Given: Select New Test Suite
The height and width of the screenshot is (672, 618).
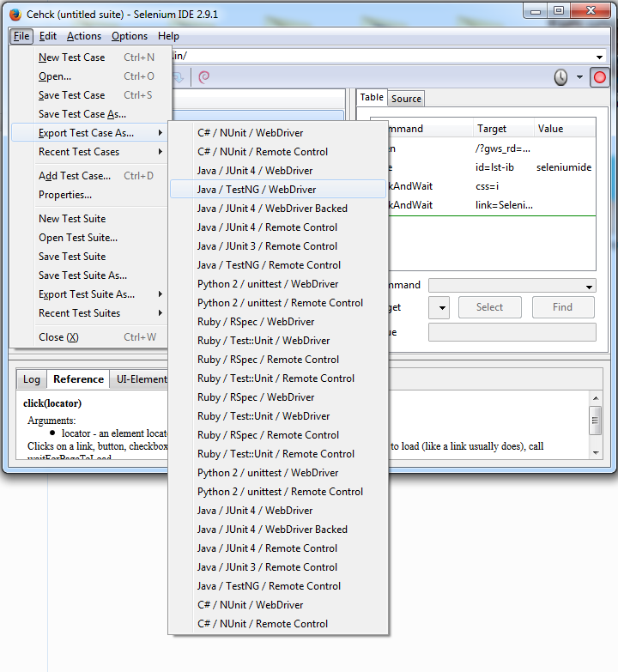Looking at the screenshot, I should tap(90, 219).
